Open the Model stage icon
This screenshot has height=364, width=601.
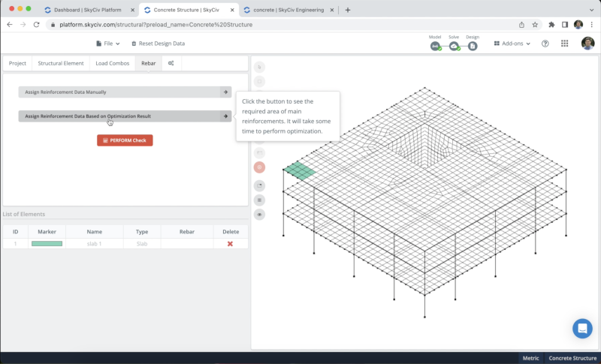[435, 46]
